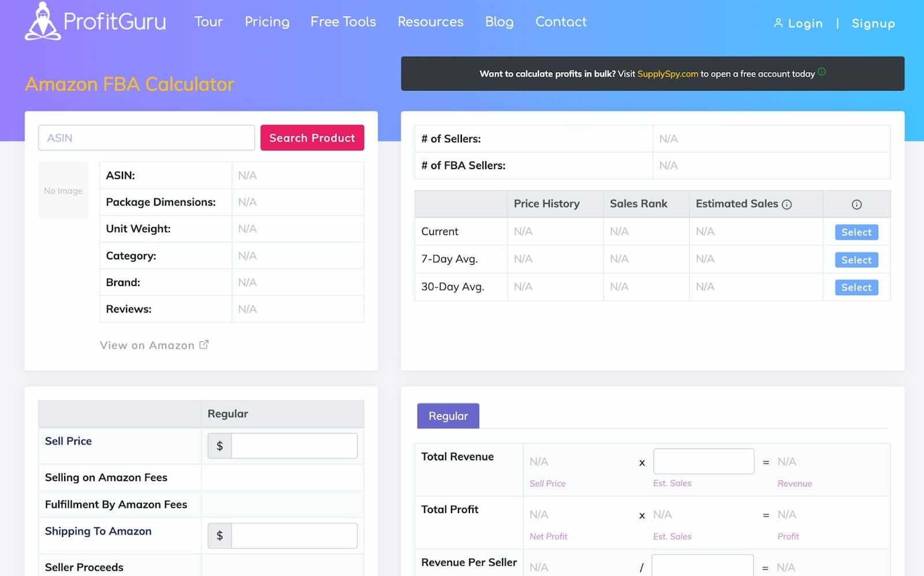Click the No Image product thumbnail
This screenshot has height=576, width=924.
(x=63, y=191)
